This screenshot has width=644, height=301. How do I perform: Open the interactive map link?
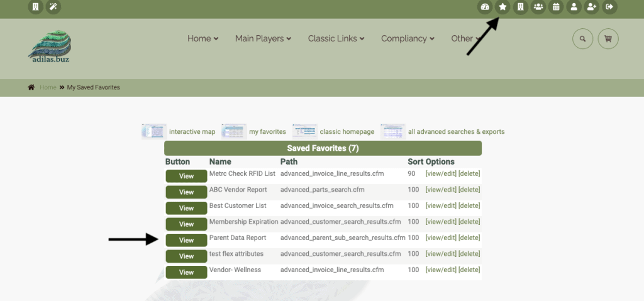(192, 132)
